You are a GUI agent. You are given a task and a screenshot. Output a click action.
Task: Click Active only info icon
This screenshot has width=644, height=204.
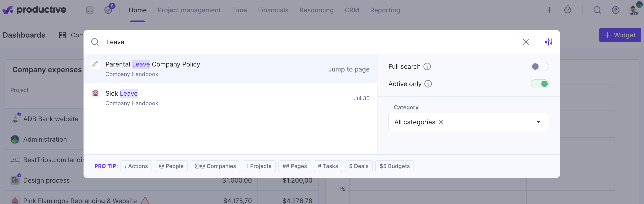[428, 84]
